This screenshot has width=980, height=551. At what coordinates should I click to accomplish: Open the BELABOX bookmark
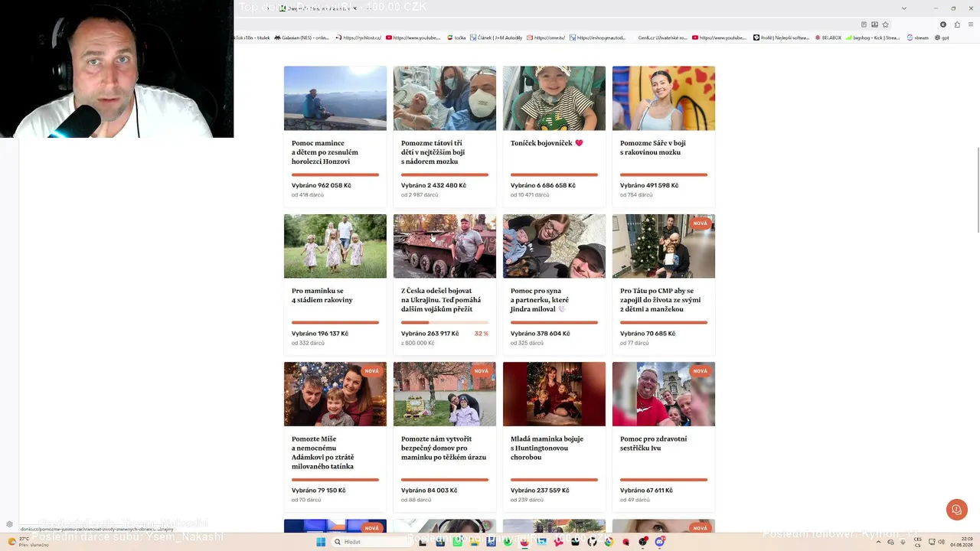[828, 37]
